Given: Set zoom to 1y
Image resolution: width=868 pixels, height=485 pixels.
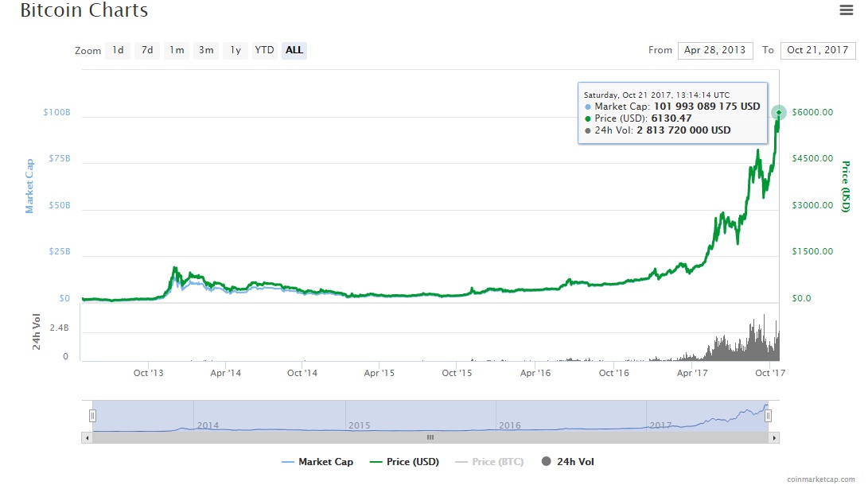Looking at the screenshot, I should (235, 50).
